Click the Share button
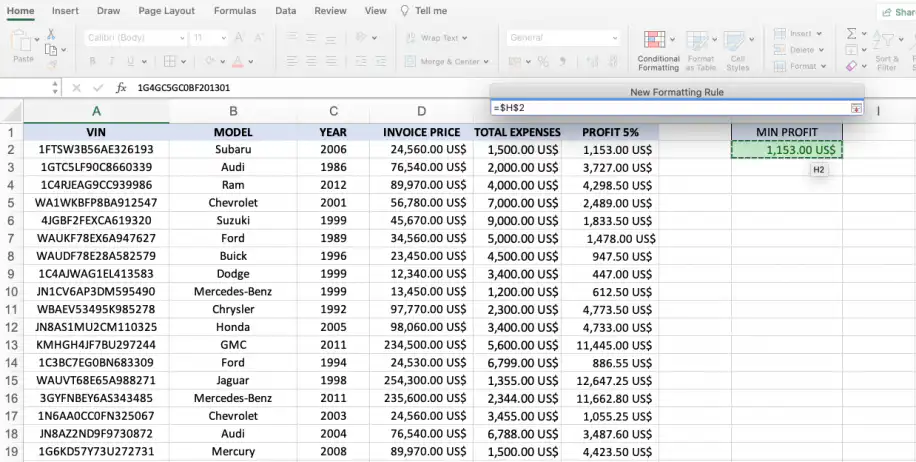This screenshot has width=916, height=462. pyautogui.click(x=897, y=12)
